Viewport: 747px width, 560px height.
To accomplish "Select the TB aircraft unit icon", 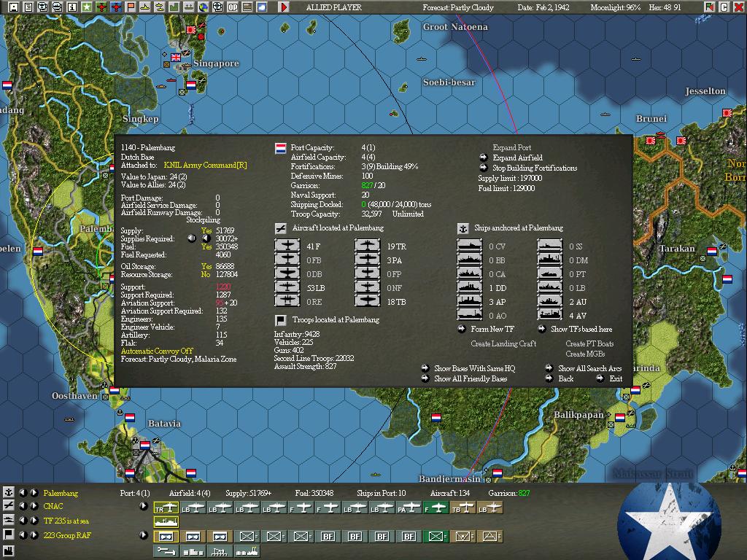I will (x=463, y=507).
